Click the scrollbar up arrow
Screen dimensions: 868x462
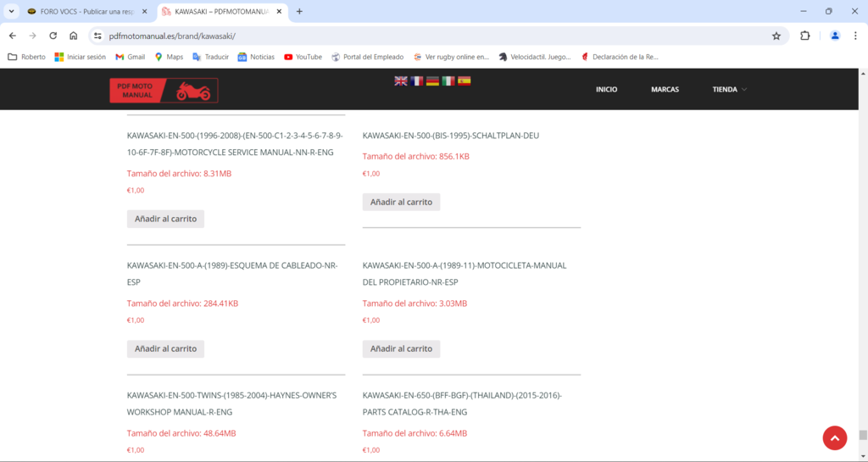point(862,73)
